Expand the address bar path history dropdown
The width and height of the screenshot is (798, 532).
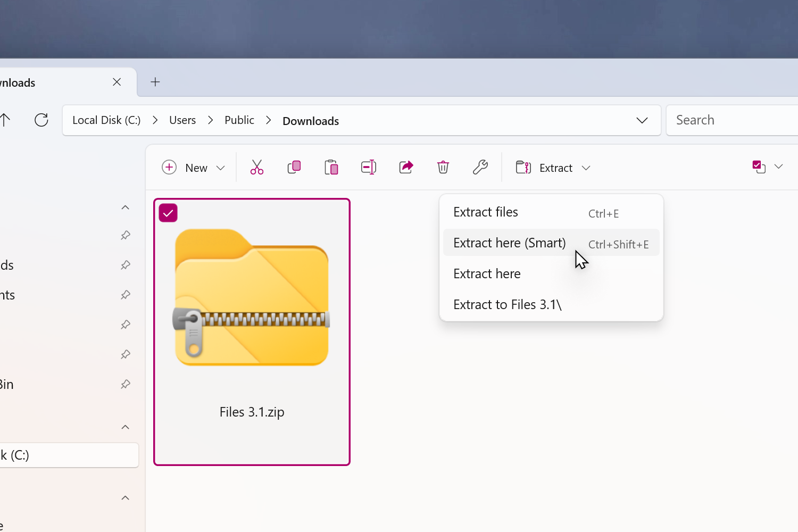pos(642,120)
